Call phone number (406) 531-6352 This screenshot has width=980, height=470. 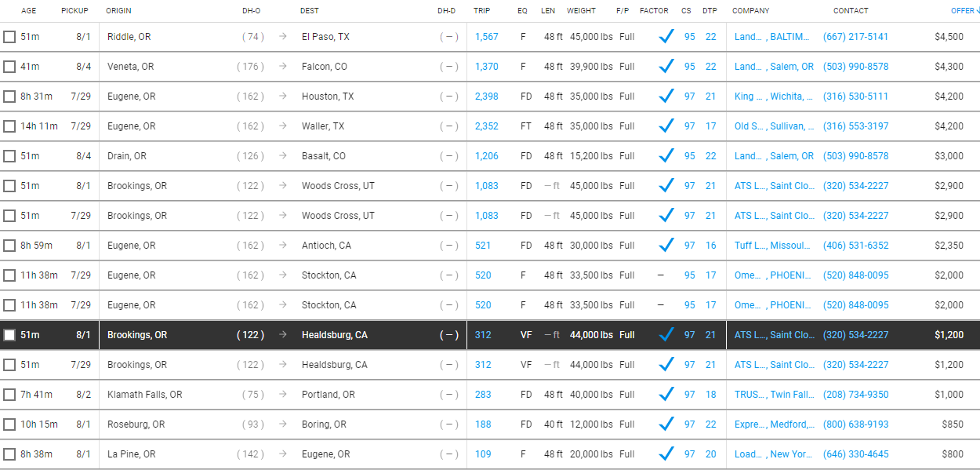(855, 246)
